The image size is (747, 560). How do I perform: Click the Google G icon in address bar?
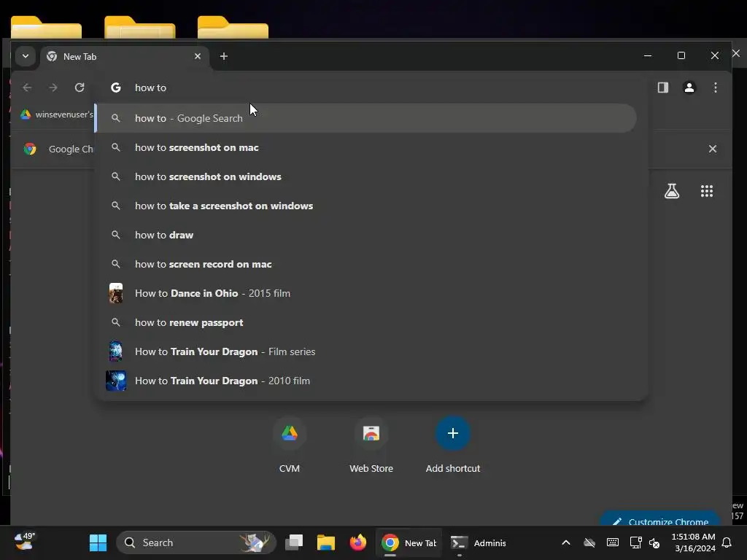[x=116, y=87]
